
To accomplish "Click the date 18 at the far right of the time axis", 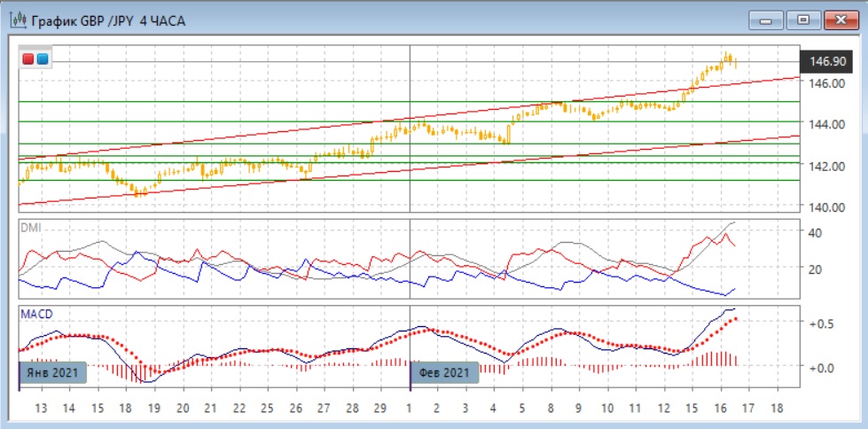I will click(x=778, y=409).
